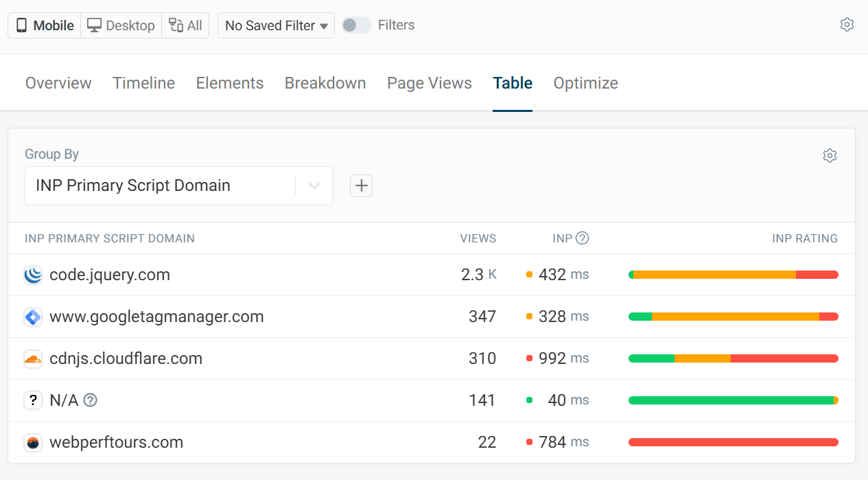Image resolution: width=868 pixels, height=480 pixels.
Task: Switch to the Desktop device filter
Action: coord(121,25)
